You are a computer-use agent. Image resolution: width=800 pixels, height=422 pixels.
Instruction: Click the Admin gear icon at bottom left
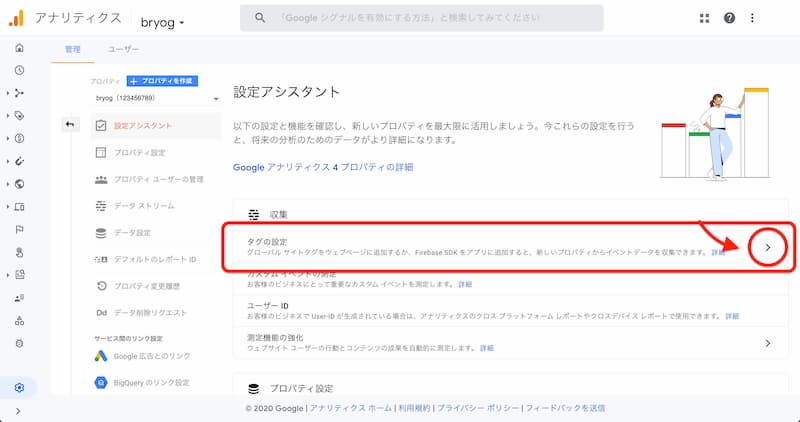(x=19, y=388)
